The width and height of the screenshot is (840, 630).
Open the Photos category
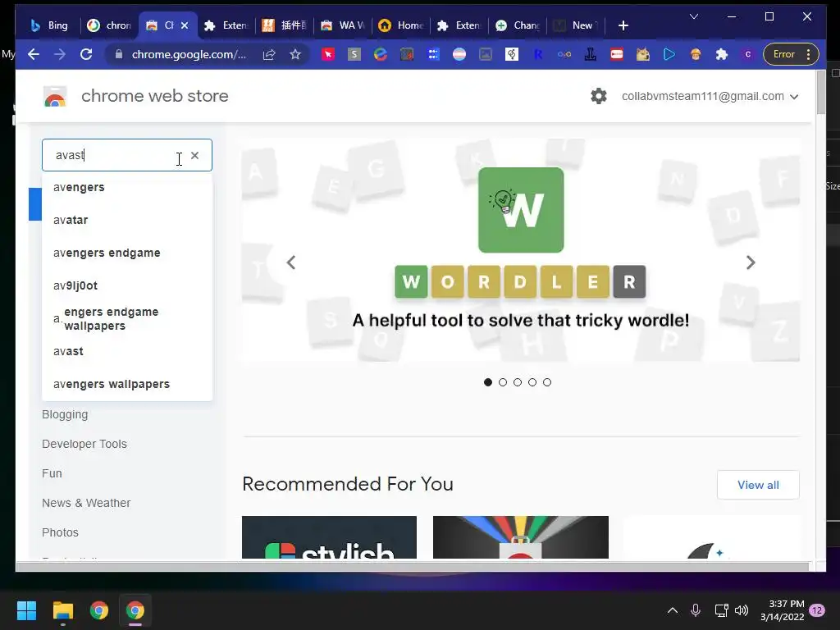[x=60, y=532]
